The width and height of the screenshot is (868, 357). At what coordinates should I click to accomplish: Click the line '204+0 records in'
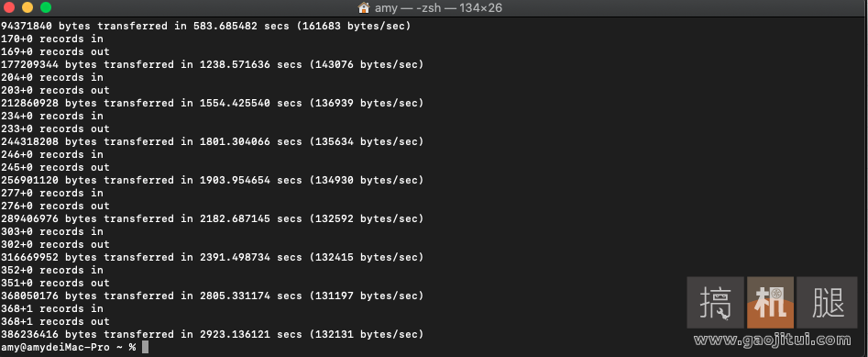[x=52, y=77]
